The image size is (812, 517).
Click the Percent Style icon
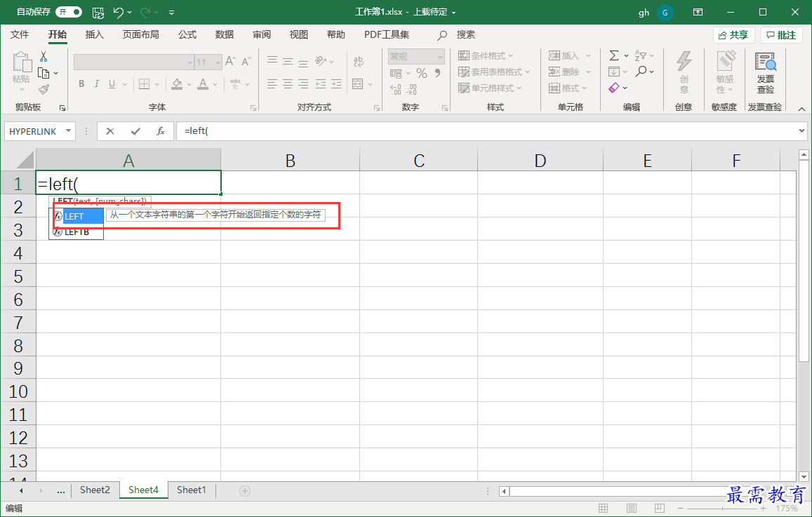tap(422, 74)
